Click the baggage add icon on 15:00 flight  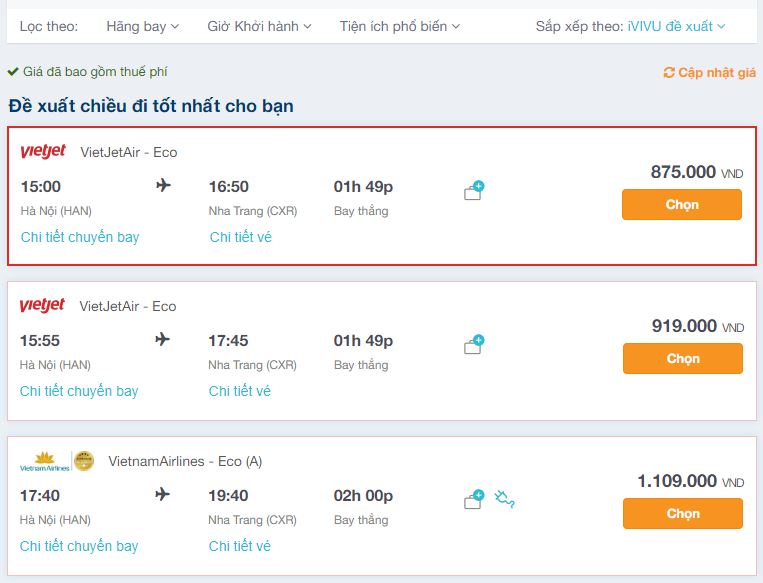pos(474,191)
